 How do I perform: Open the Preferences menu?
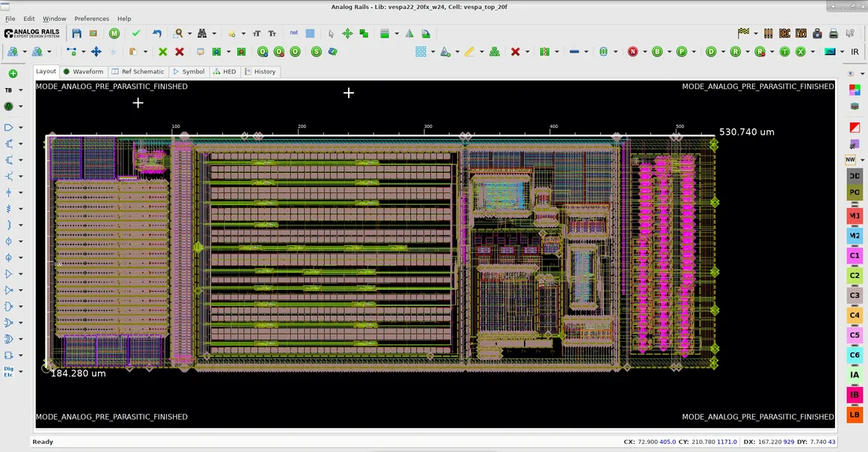coord(91,19)
